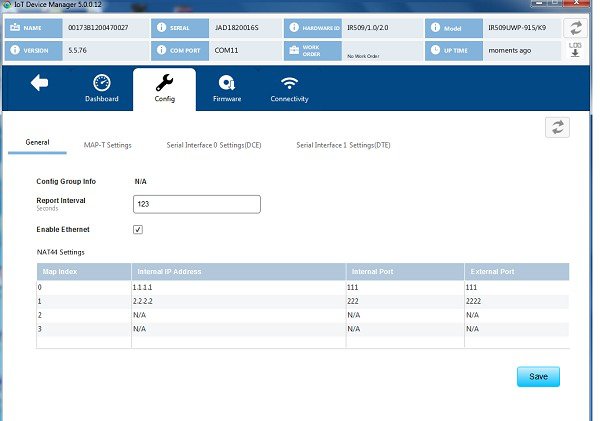Viewport: 600px width, 421px height.
Task: Click the External Port column header
Action: (x=517, y=271)
